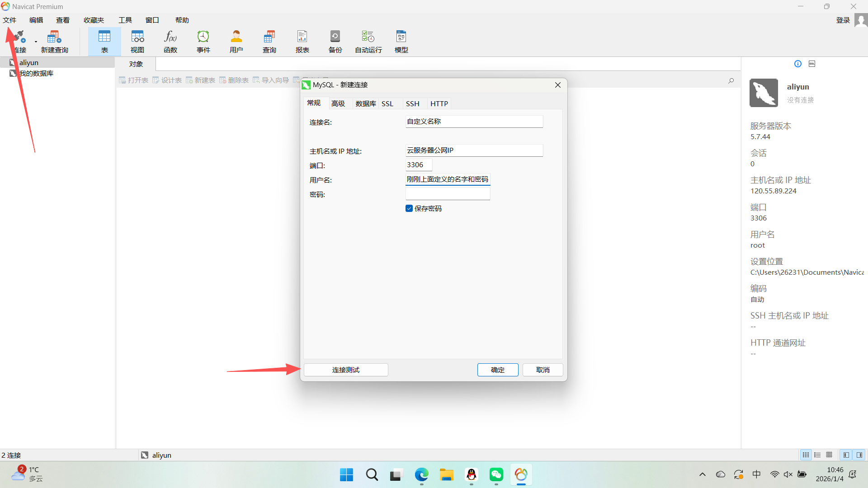Show hidden system tray icons chevron
The width and height of the screenshot is (868, 488).
[702, 474]
